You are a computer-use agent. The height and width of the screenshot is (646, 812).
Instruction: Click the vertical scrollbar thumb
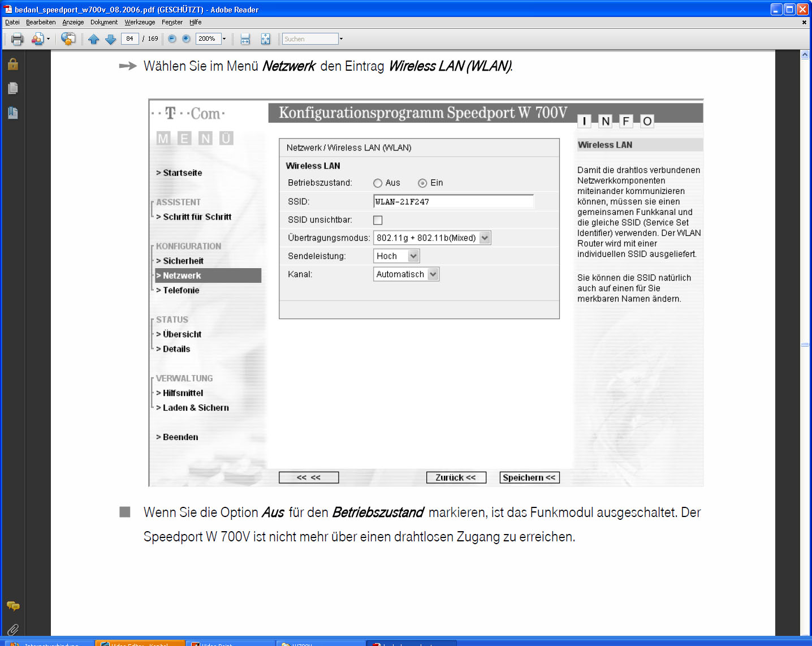coord(805,344)
